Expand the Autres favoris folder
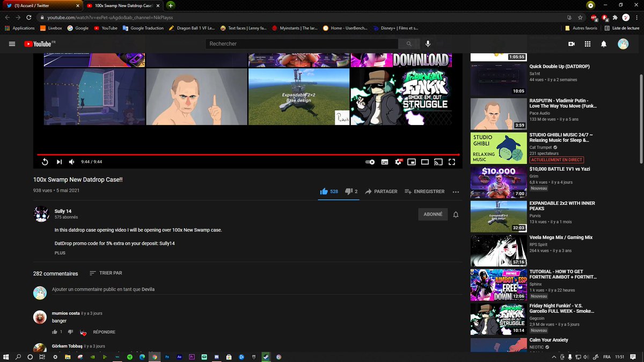The height and width of the screenshot is (362, 644). point(581,28)
